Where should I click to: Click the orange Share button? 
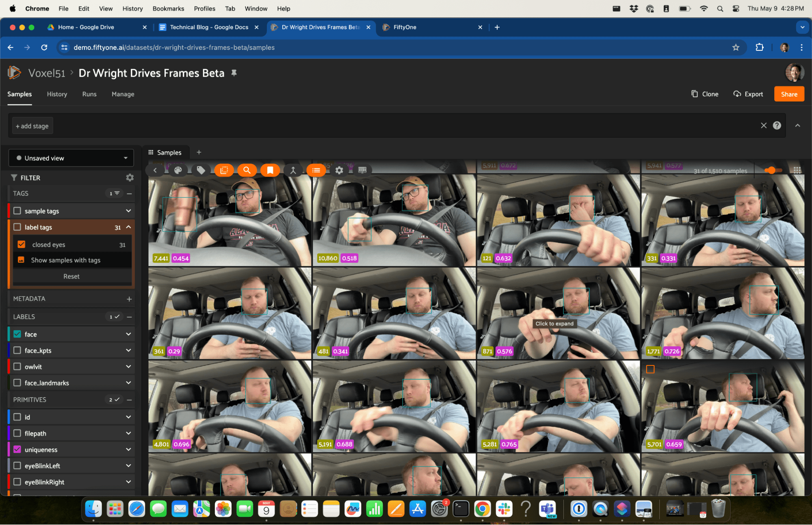[x=788, y=94]
